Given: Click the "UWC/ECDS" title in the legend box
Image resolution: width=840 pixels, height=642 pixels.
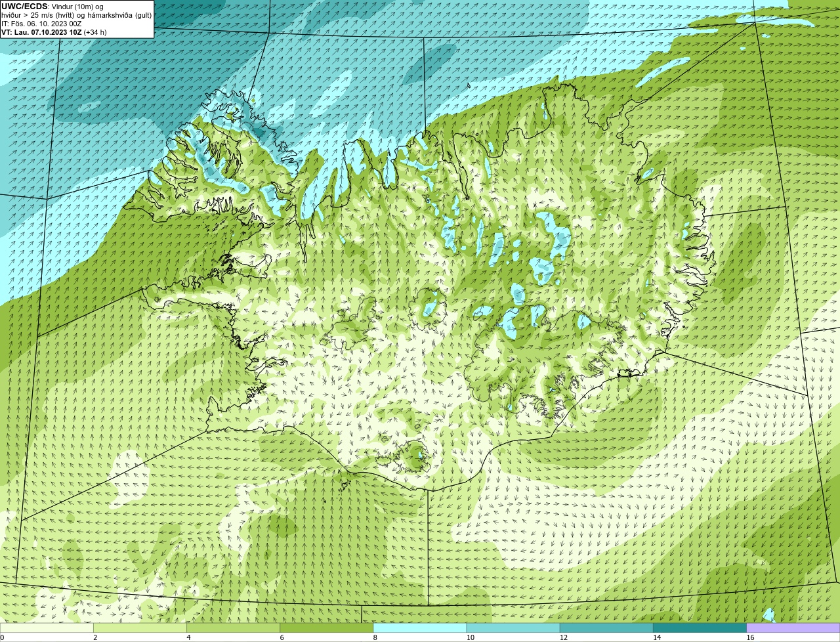Looking at the screenshot, I should click(24, 7).
